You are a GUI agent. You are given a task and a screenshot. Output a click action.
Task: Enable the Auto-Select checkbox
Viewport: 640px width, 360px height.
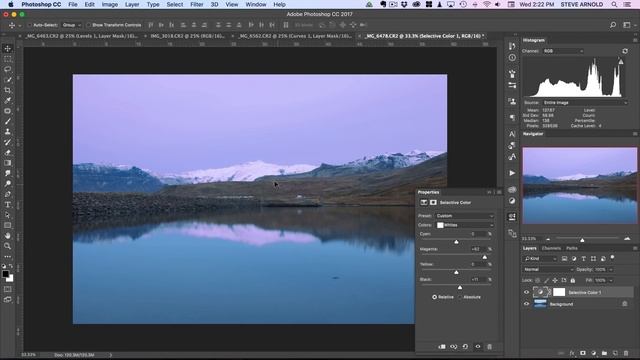29,25
